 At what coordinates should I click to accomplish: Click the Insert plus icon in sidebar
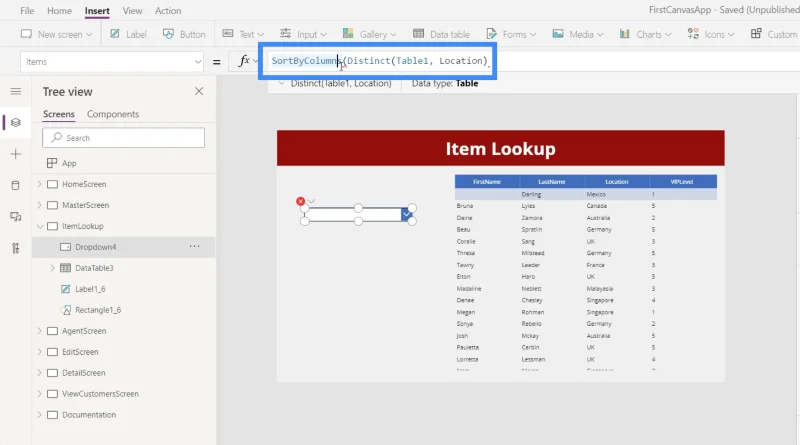pos(16,154)
